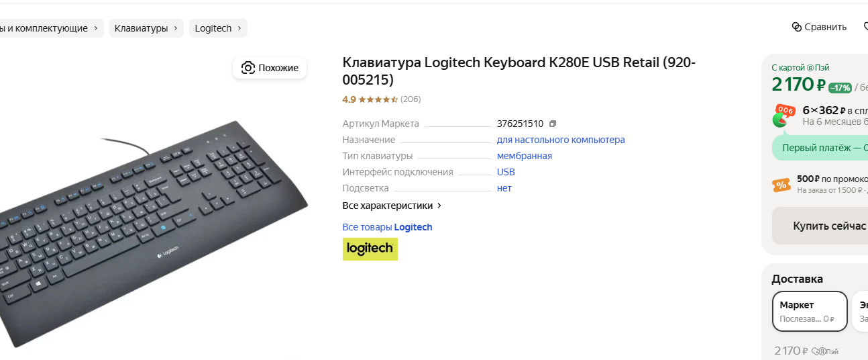The width and height of the screenshot is (868, 360).
Task: Click the star rating icons
Action: tap(378, 99)
